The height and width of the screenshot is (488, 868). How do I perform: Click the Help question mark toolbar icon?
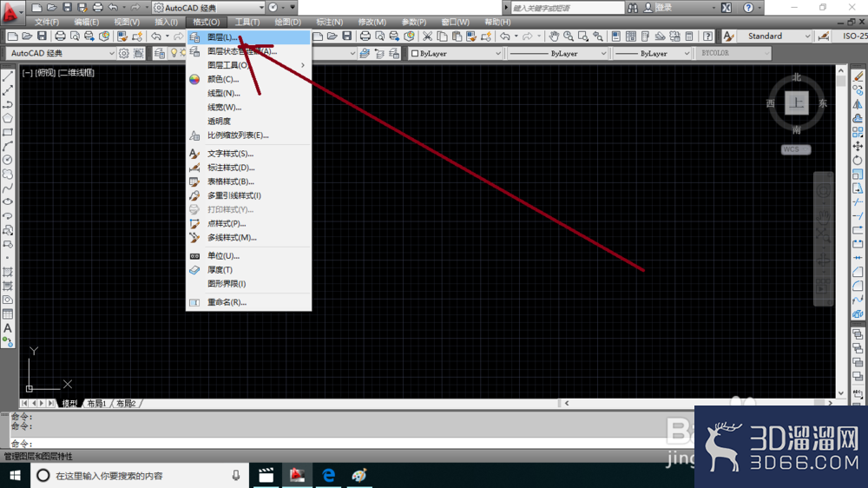point(707,36)
